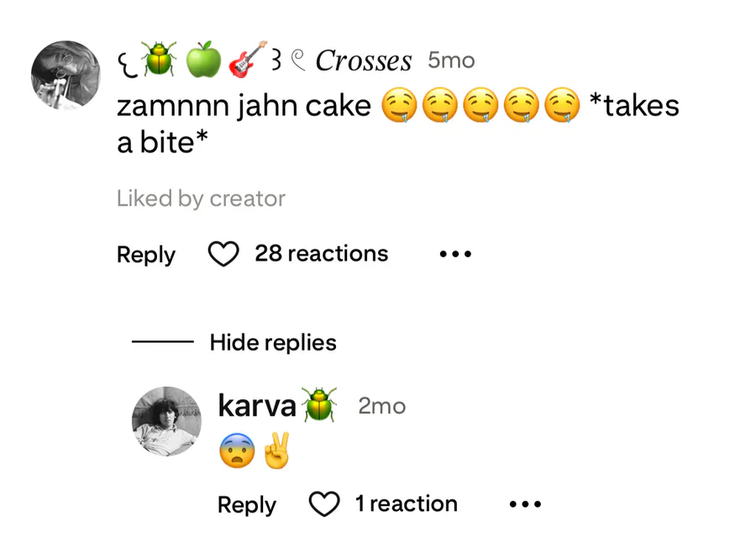Click the heart icon on karva's reply
Viewport: 756px width, 554px height.
(x=324, y=504)
